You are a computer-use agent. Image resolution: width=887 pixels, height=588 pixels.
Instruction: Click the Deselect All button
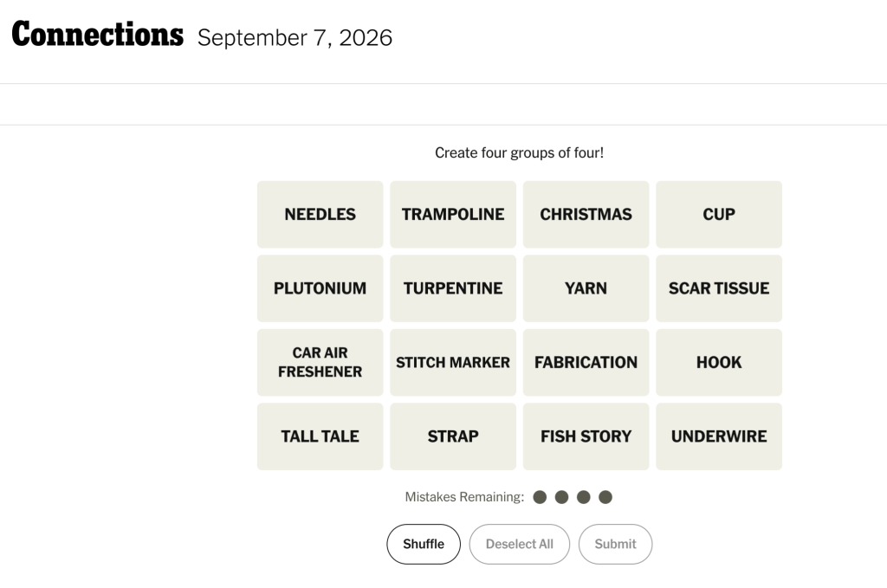(520, 544)
